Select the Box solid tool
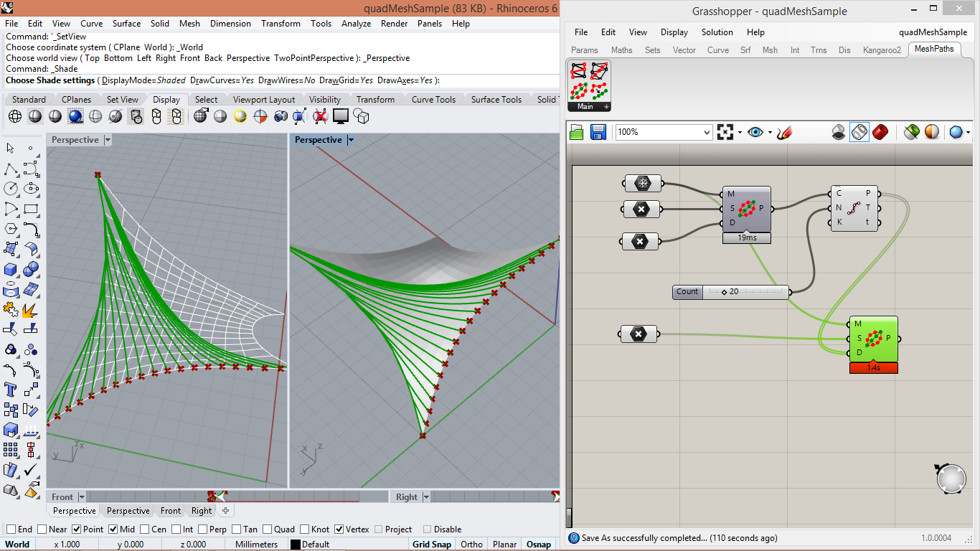Screen dimensions: 980x551 click(11, 270)
